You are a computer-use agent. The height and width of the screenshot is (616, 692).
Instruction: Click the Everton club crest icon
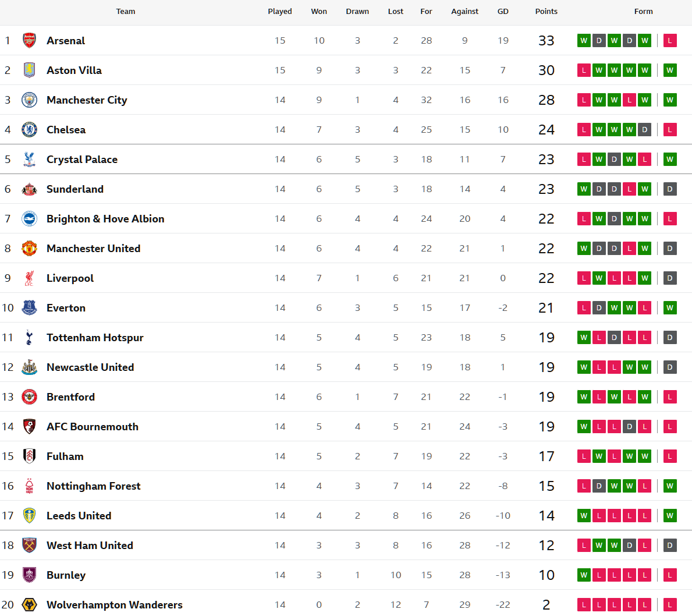pos(29,307)
